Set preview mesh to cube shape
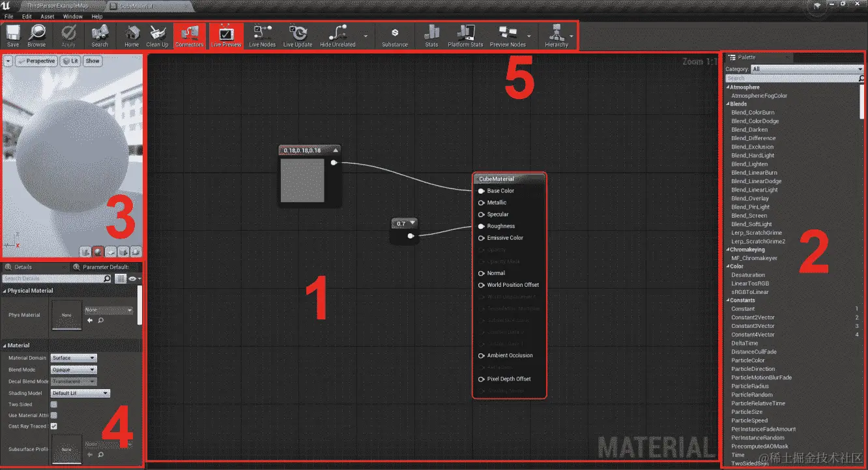Screen dimensions: 868x470 pos(123,251)
